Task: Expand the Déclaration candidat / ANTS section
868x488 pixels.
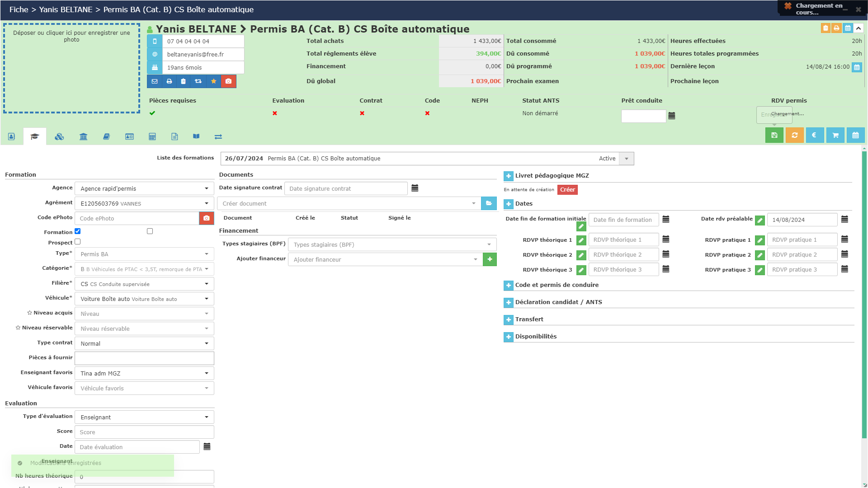Action: 509,302
